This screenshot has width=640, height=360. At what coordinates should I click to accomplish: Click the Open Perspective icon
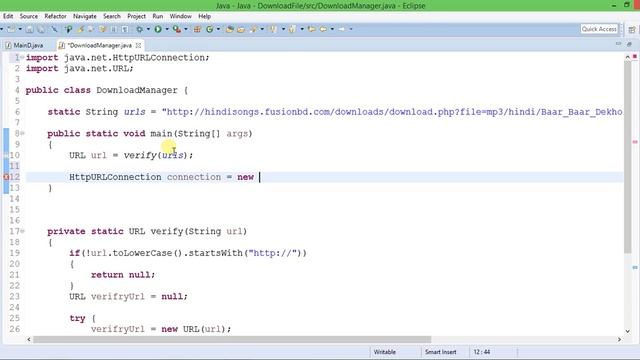(x=632, y=29)
